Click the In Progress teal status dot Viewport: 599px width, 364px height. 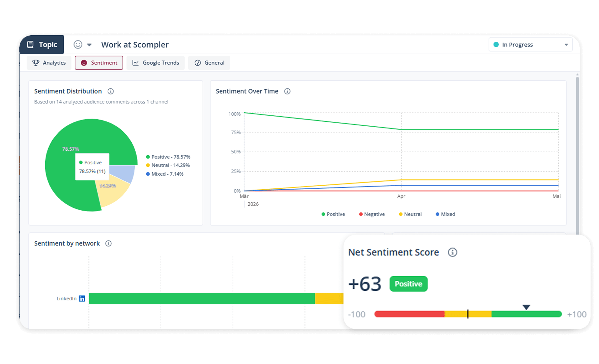pos(496,45)
